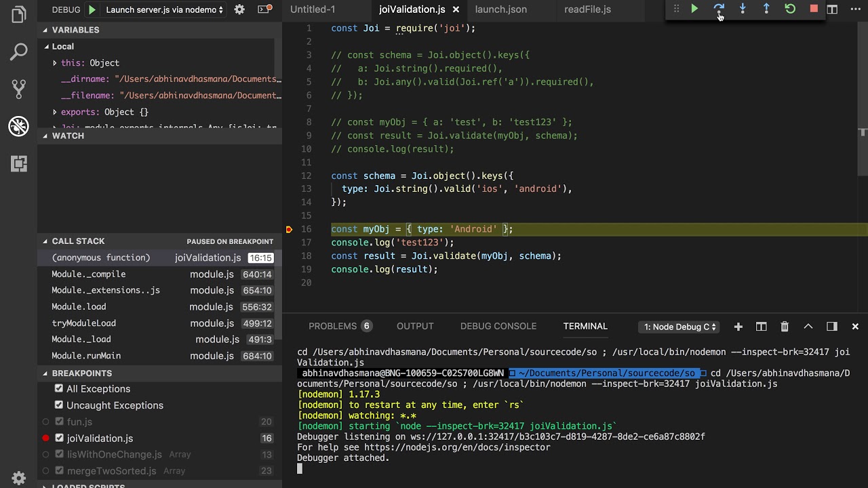
Task: Toggle the lisWithOneChange.js breakpoint checkbox
Action: 59,454
